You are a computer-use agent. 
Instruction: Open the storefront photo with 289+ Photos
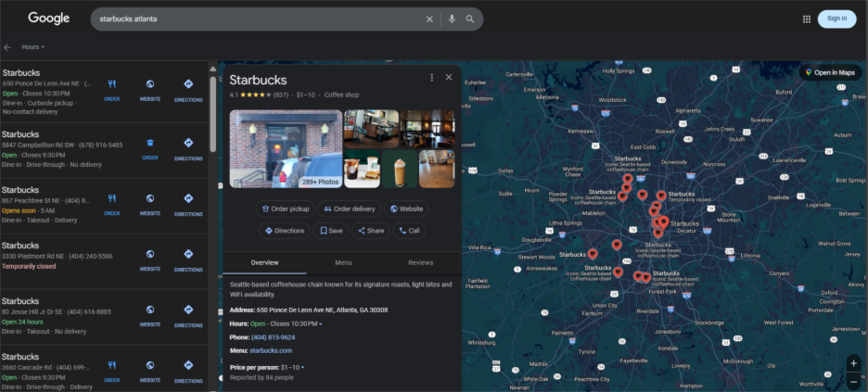[x=286, y=148]
